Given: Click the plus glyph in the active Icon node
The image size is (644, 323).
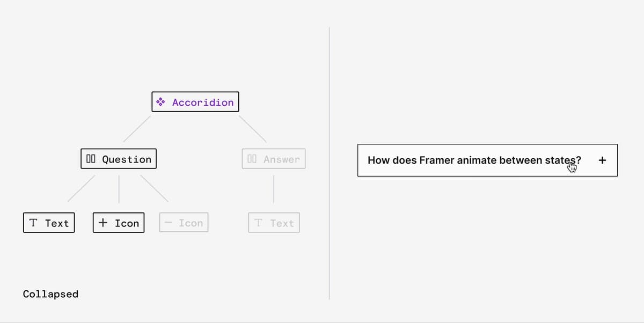Looking at the screenshot, I should pyautogui.click(x=103, y=223).
